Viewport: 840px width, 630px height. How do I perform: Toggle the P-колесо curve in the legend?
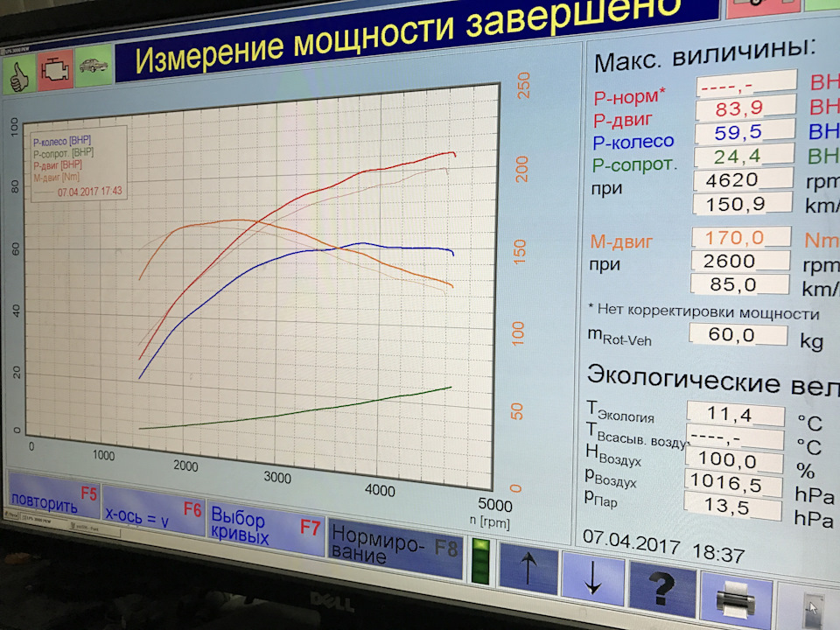[x=61, y=141]
